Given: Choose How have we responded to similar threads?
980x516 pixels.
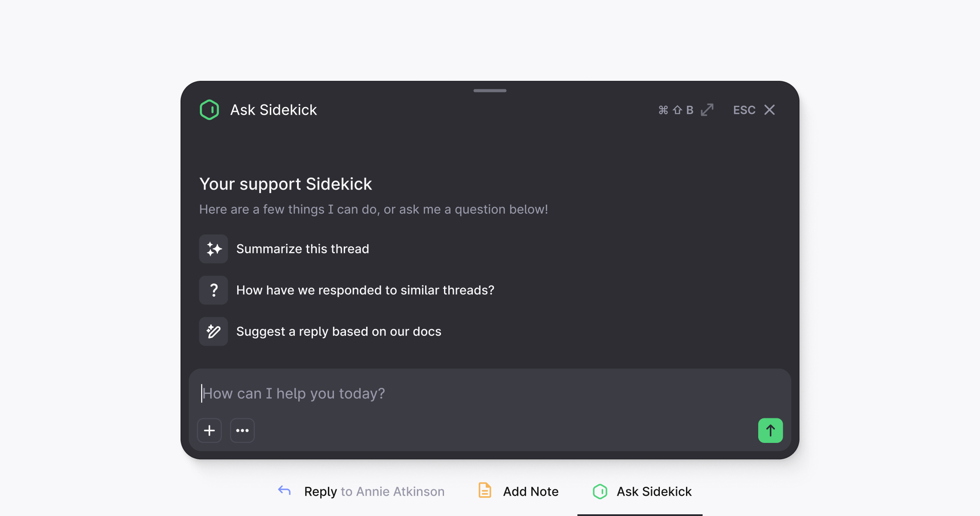Looking at the screenshot, I should [365, 290].
